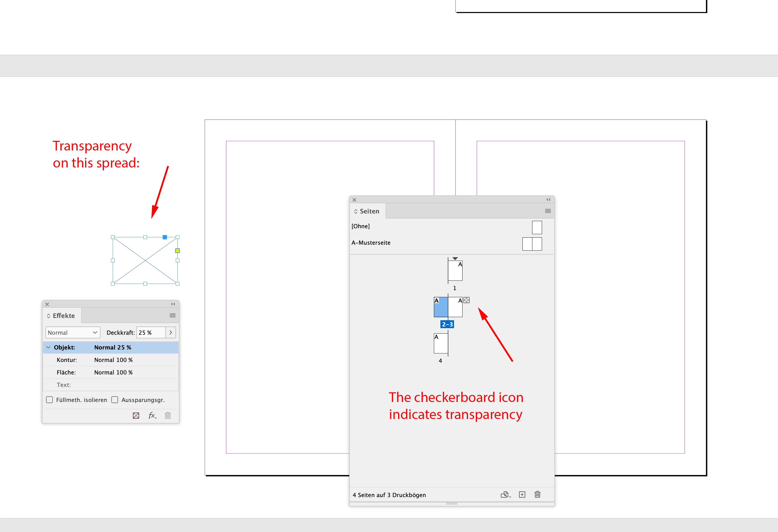Open the Seiten panel flyout menu
778x532 pixels.
click(x=548, y=211)
